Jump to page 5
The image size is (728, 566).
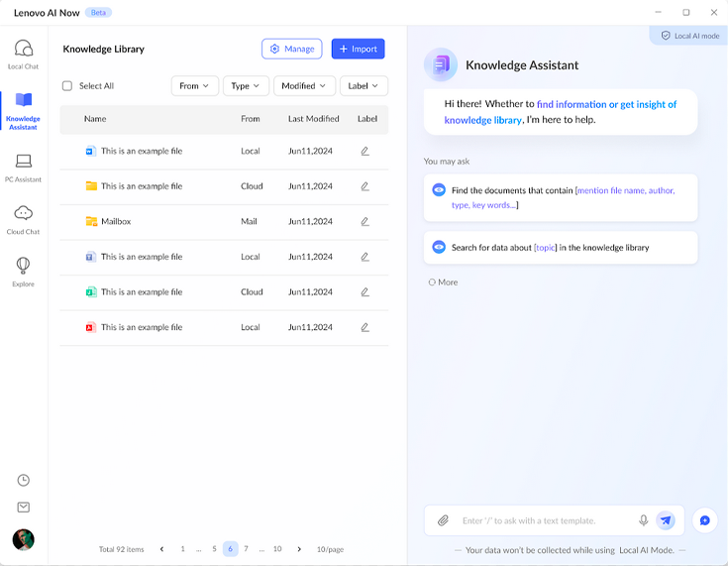(214, 549)
